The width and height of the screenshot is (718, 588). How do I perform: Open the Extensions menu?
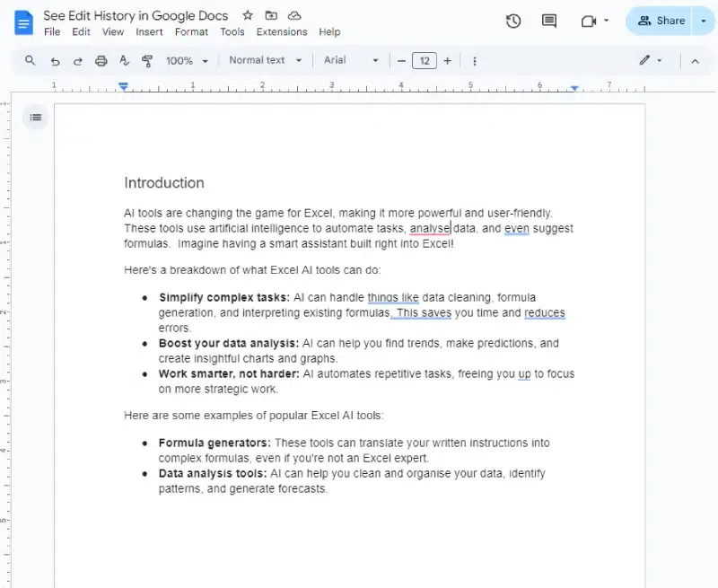point(281,31)
